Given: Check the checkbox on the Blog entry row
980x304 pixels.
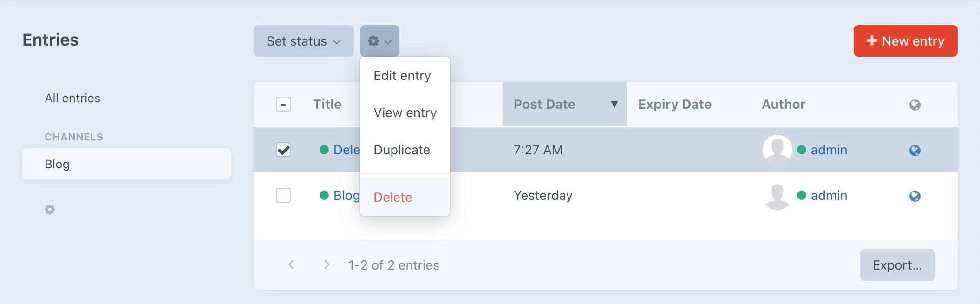Looking at the screenshot, I should 284,195.
